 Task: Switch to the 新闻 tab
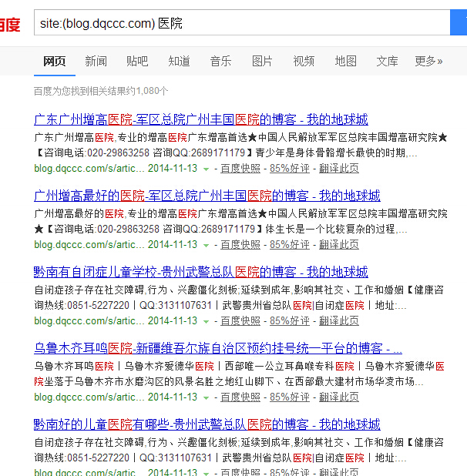[96, 62]
